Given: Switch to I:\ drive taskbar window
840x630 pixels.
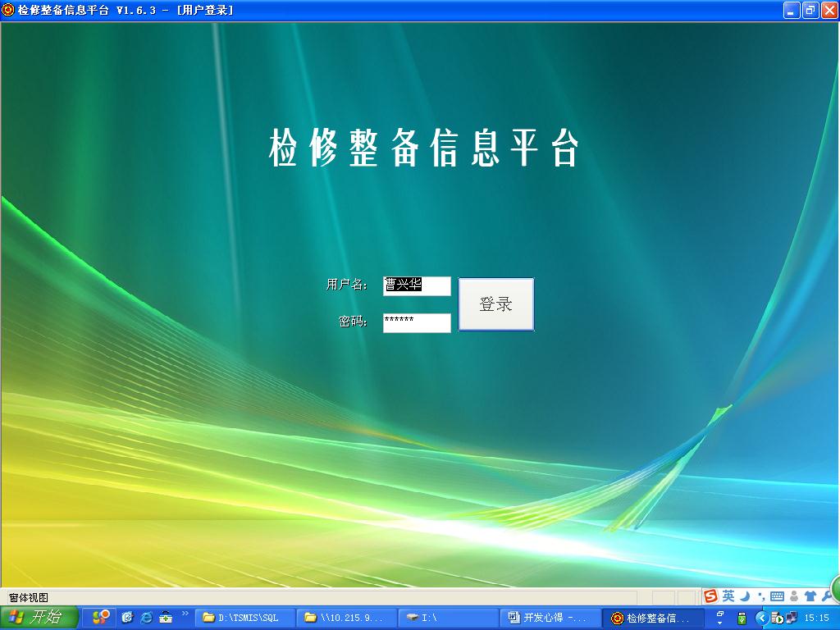Looking at the screenshot, I should [449, 618].
